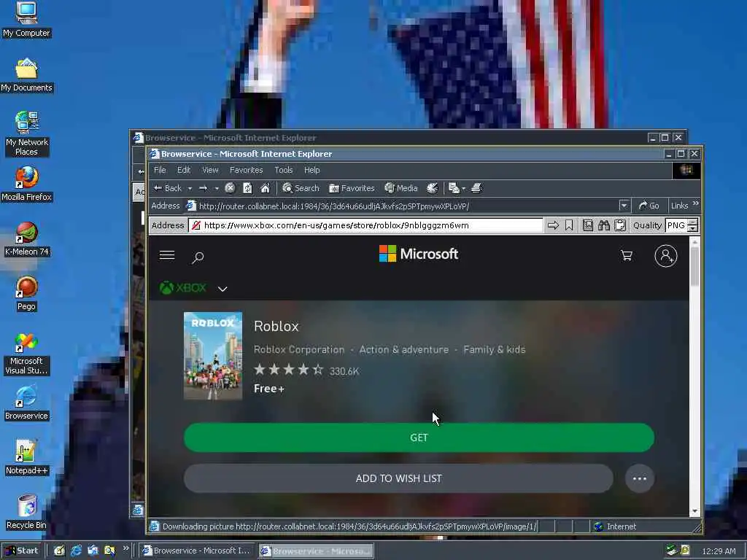The height and width of the screenshot is (560, 747).
Task: Open the Microsoft Visual Studio desktop icon
Action: click(x=27, y=354)
